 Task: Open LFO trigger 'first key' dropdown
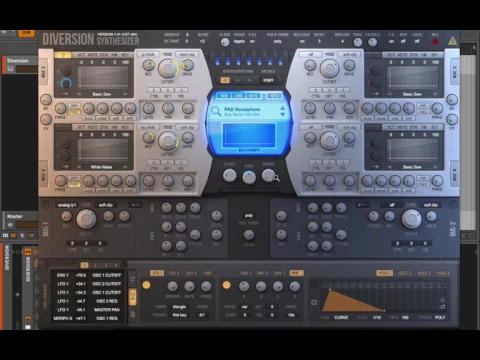click(x=179, y=315)
